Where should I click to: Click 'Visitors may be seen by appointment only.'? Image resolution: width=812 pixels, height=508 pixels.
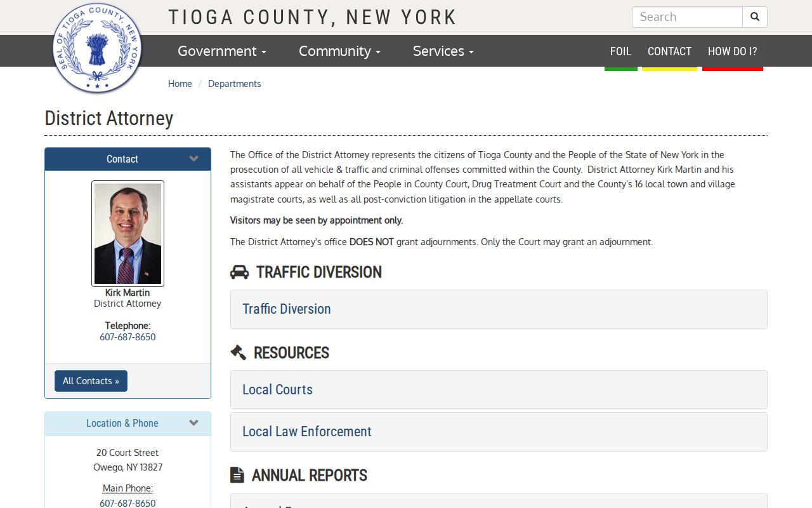[x=317, y=220]
